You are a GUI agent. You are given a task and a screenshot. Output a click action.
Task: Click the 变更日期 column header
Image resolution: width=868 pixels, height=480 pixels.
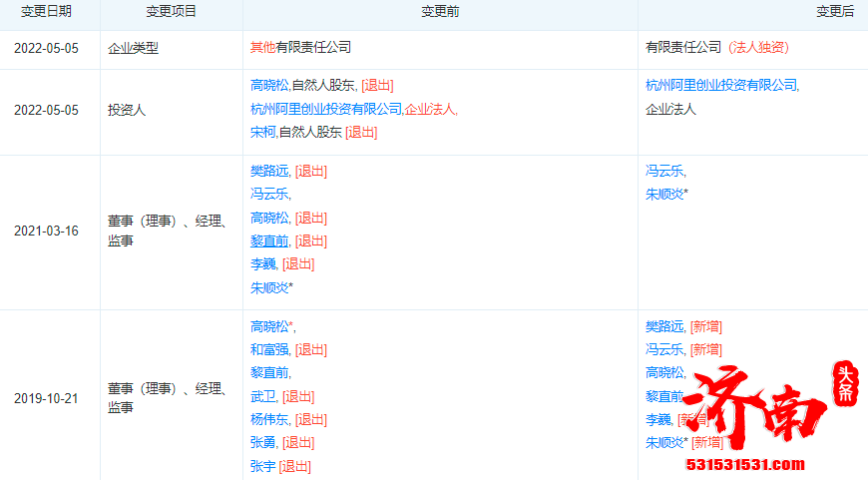[47, 12]
